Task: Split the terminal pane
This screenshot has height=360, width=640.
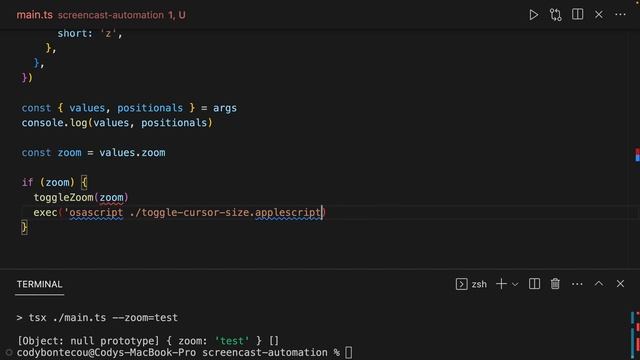Action: click(x=534, y=284)
